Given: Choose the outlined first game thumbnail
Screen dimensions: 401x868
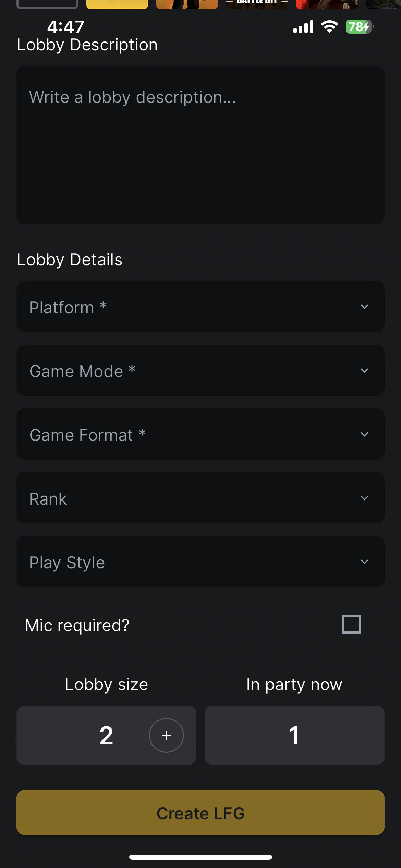Looking at the screenshot, I should coord(47,4).
